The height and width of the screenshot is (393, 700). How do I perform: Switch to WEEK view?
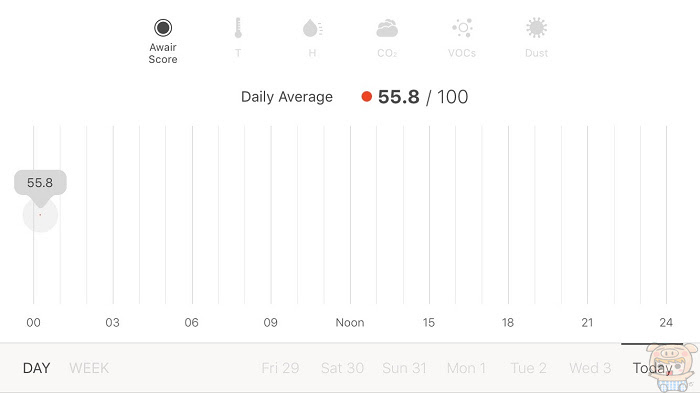tap(89, 368)
